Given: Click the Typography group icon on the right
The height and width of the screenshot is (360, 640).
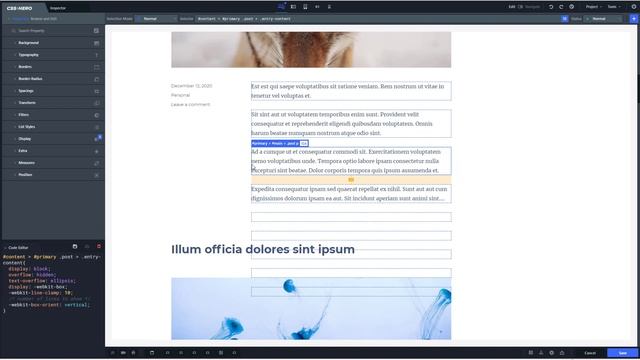Looking at the screenshot, I should (x=97, y=55).
